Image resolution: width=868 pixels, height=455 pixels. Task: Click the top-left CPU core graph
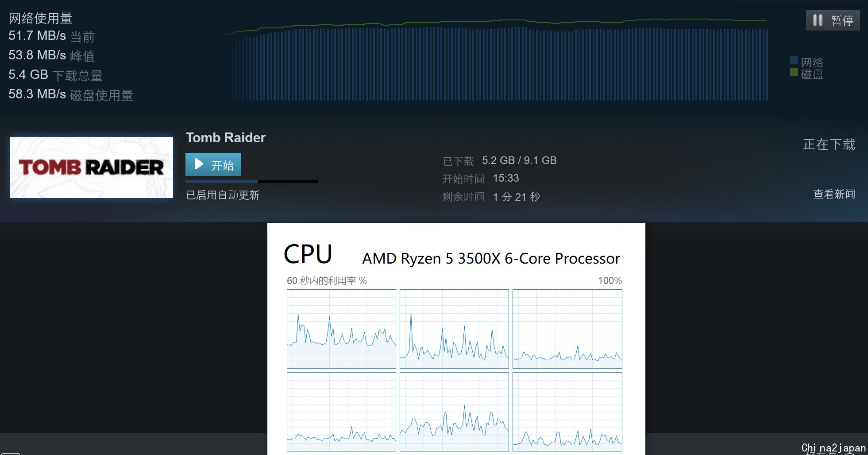click(x=341, y=329)
